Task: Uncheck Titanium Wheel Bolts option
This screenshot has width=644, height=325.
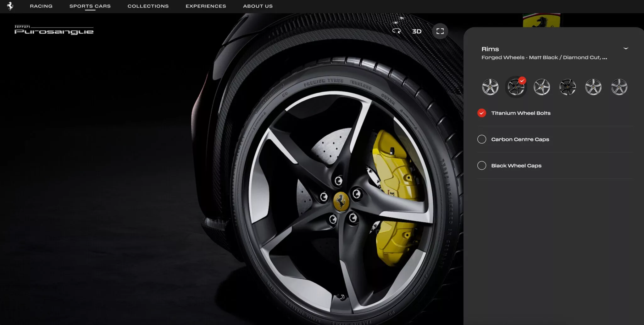Action: click(482, 113)
